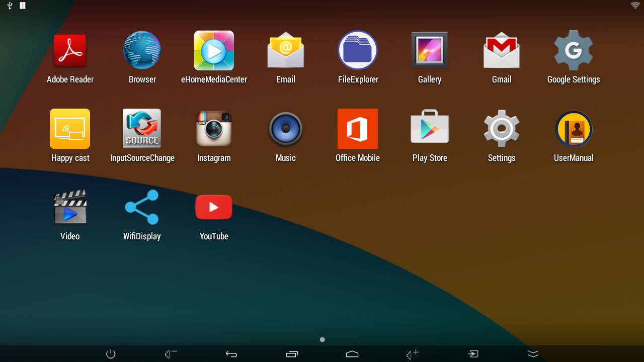Open the UserManual app
Viewport: 644px width, 362px height.
coord(573,129)
